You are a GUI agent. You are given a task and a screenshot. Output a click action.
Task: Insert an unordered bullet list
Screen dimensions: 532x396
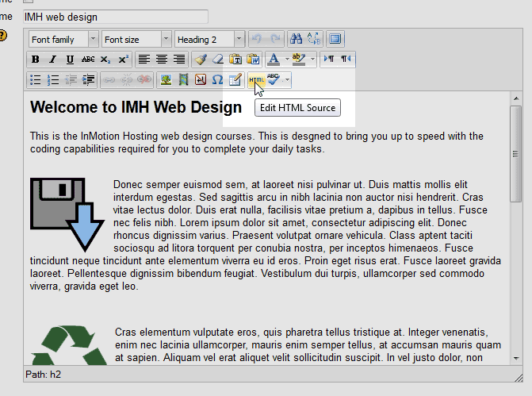(36, 80)
